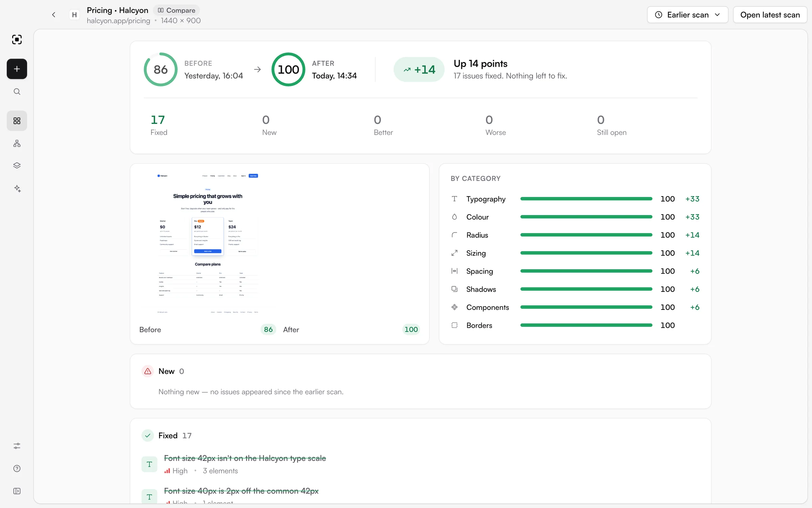Click the Compare mode badge
Screen dimensions: 812x508
177,10
